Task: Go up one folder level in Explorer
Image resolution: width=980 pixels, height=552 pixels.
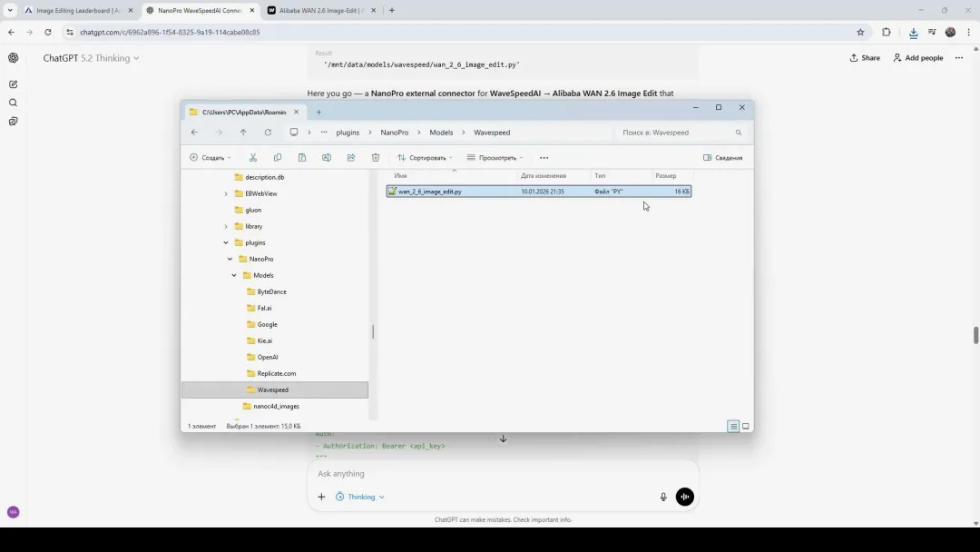Action: 243,133
